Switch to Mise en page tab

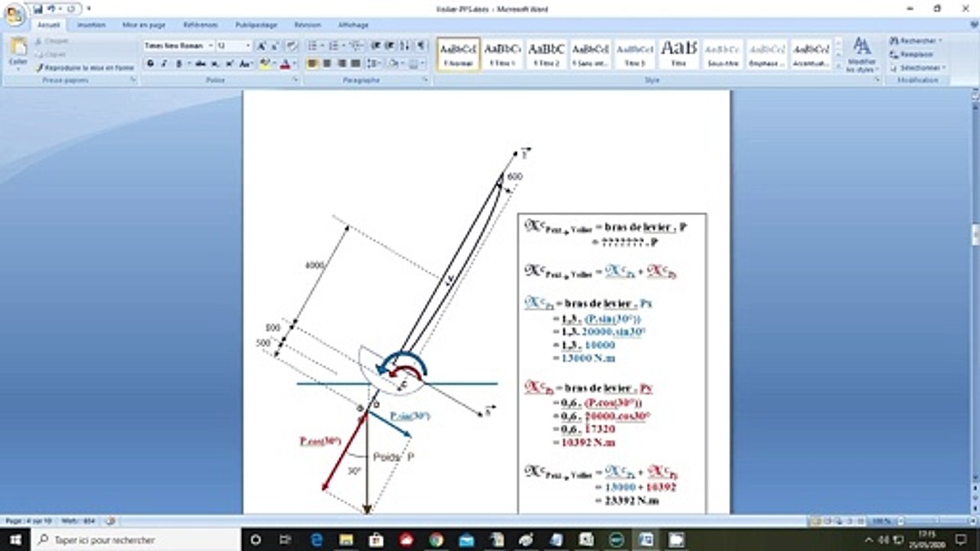pos(144,24)
